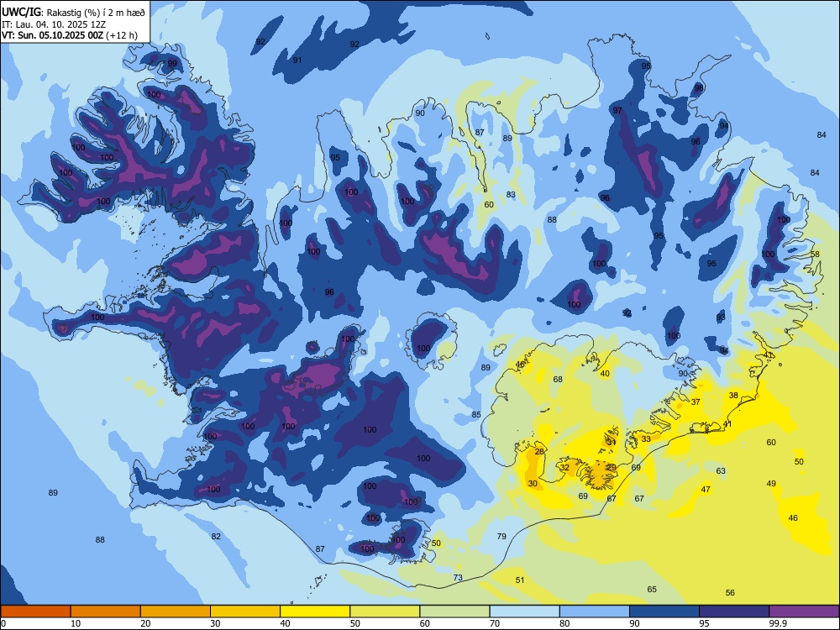Click the 20–30 legend color segment

coord(176,612)
